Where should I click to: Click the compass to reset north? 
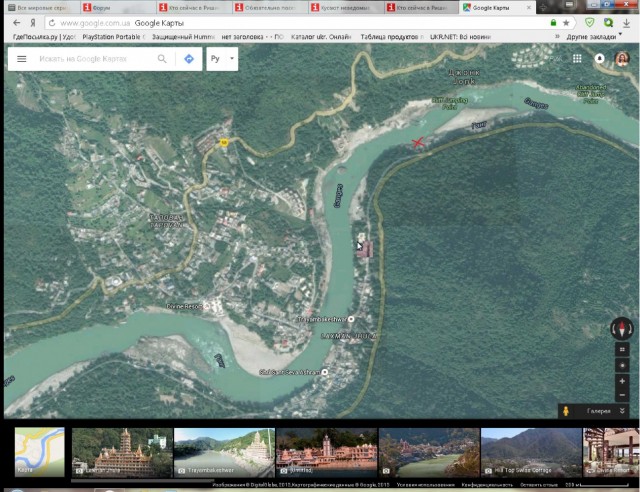point(622,329)
